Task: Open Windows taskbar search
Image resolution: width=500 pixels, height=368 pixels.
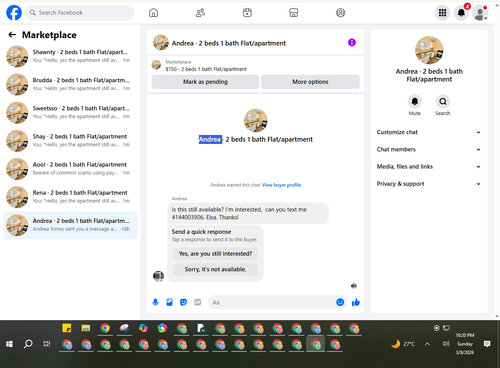Action: [x=28, y=344]
